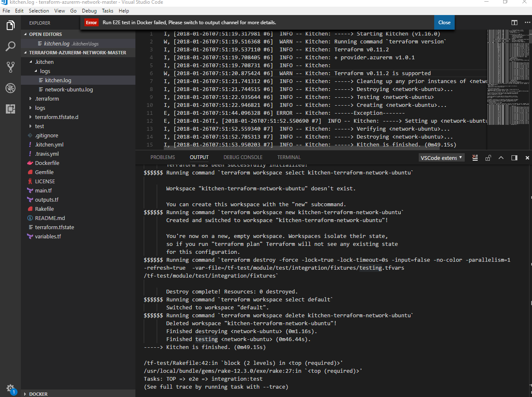532x397 pixels.
Task: Click the split editor icon
Action: coord(514,23)
